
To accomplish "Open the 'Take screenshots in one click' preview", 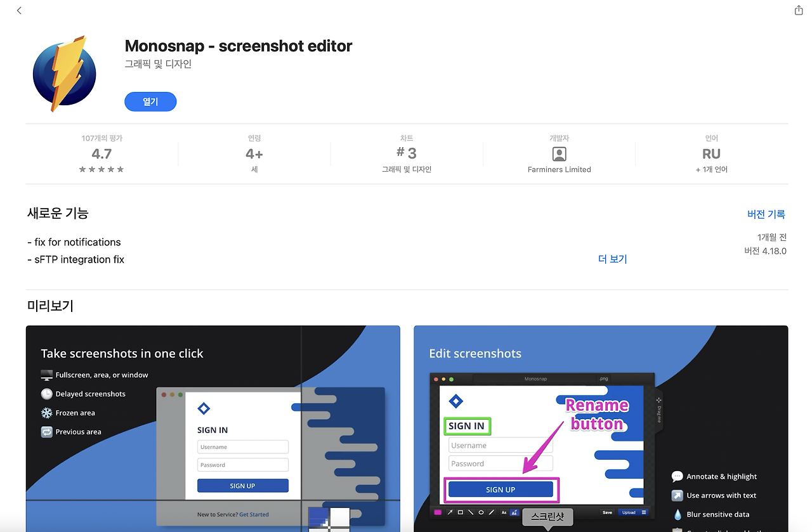I will [213, 429].
